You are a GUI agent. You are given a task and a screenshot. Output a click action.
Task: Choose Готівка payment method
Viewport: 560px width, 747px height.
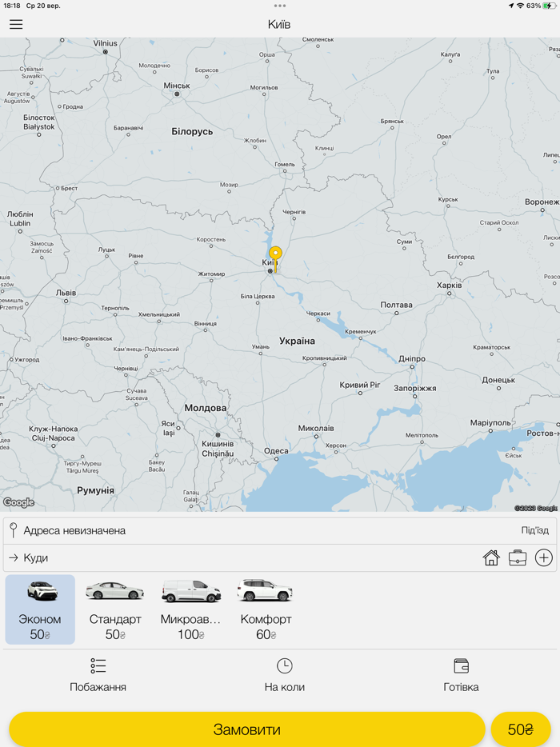click(x=461, y=675)
